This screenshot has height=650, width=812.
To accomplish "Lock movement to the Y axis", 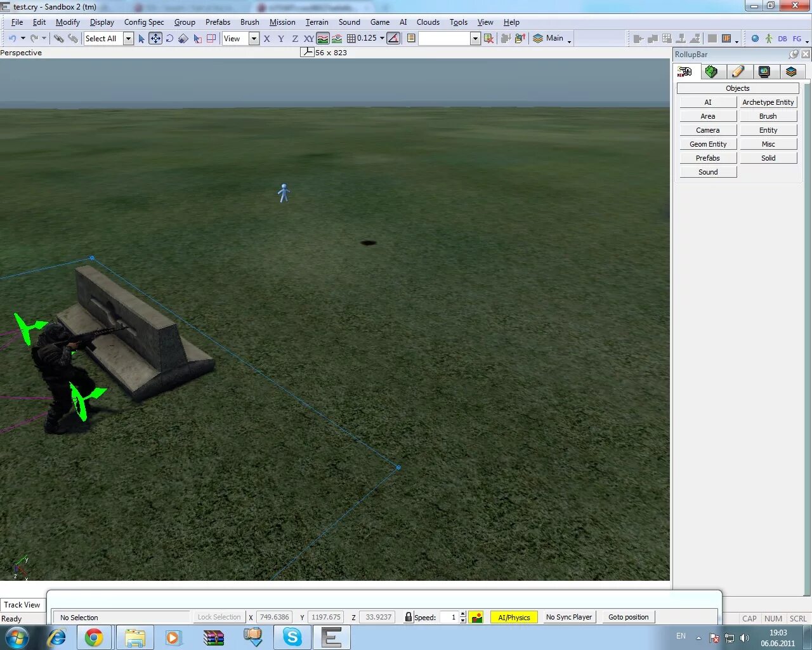I will [281, 39].
